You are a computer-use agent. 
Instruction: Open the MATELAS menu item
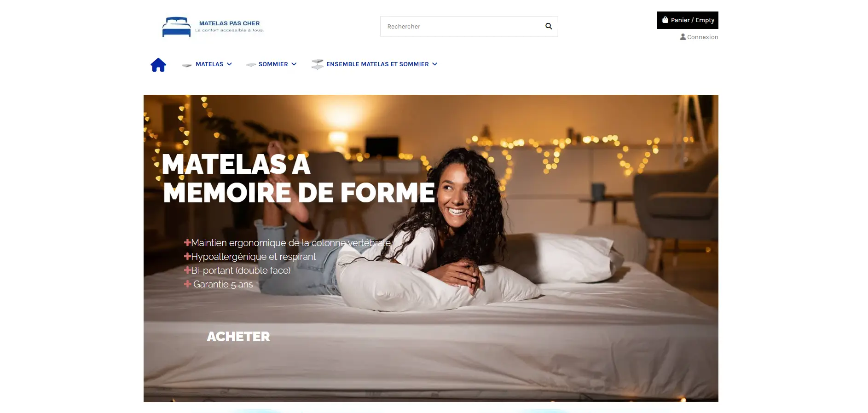[x=209, y=64]
